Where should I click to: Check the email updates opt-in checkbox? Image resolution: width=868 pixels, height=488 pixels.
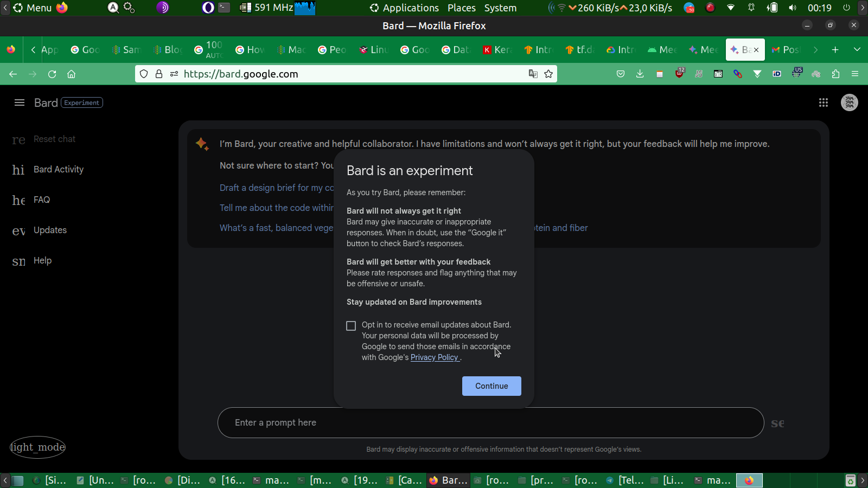coord(351,326)
